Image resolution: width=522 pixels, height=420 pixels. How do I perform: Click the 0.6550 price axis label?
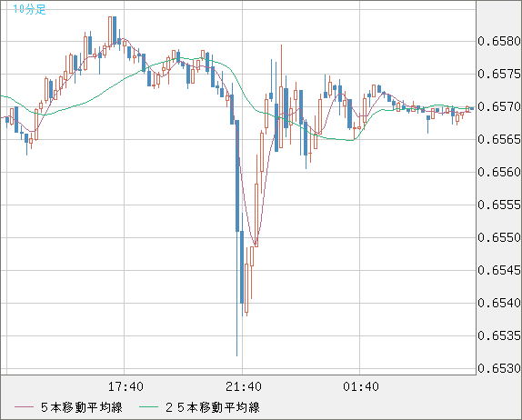499,237
